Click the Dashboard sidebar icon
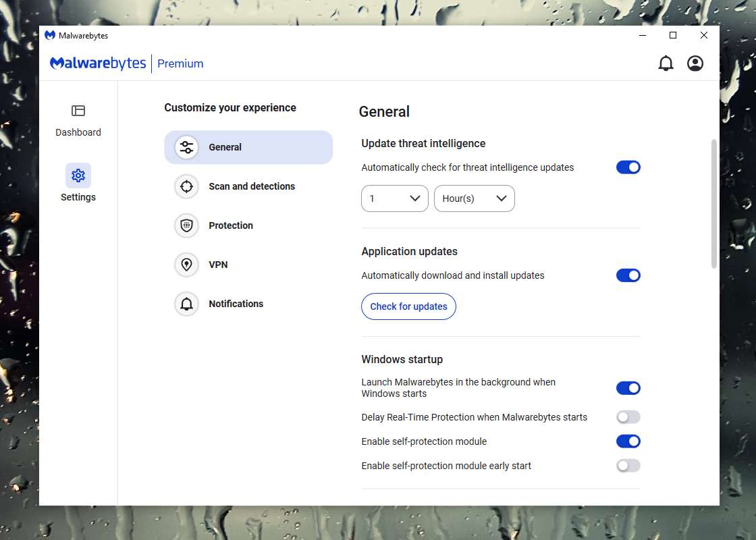 (x=78, y=111)
